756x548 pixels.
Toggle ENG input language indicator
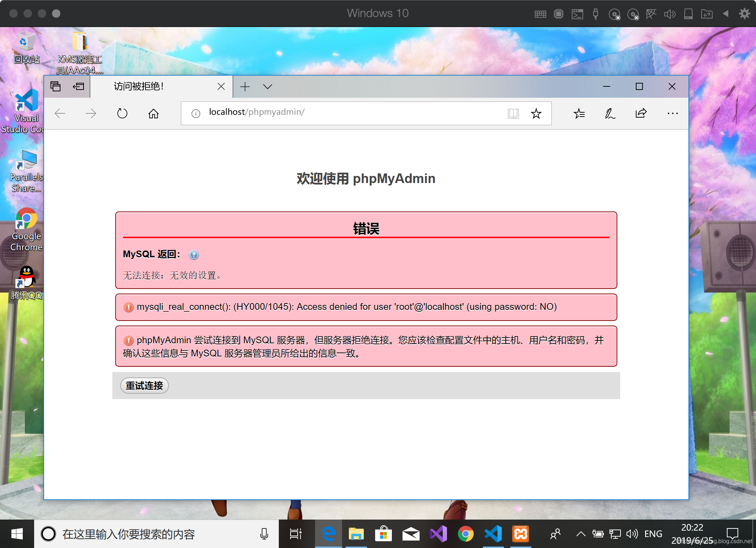point(653,534)
